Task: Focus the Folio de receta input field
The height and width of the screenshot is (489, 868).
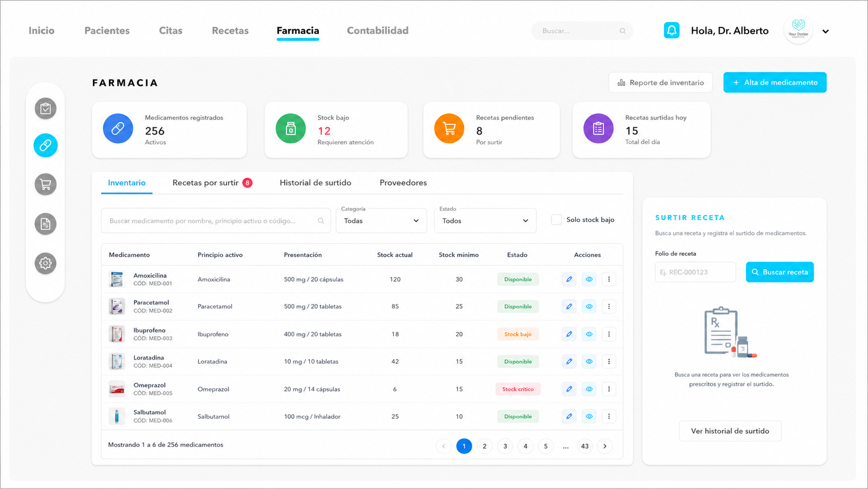Action: [695, 272]
